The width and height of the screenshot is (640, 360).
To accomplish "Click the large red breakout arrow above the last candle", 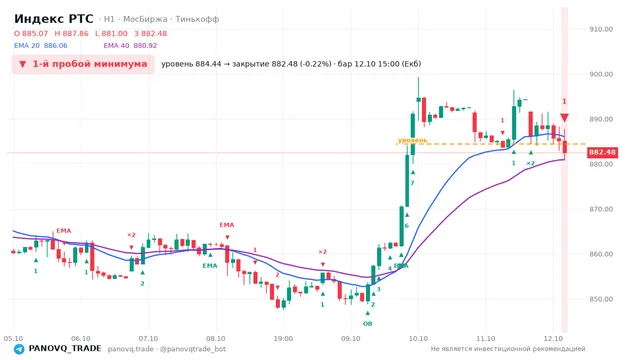I will [564, 118].
